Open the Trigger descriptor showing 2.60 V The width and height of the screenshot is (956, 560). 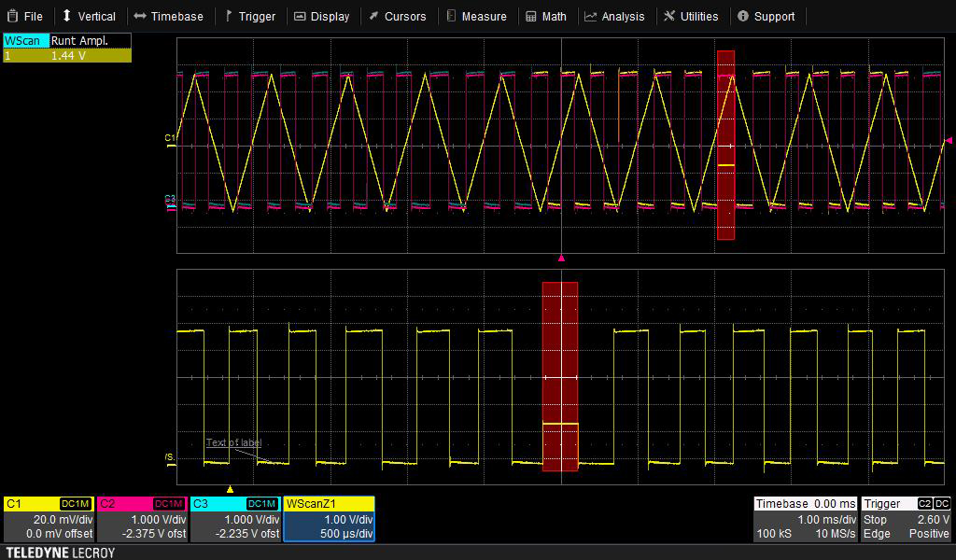tap(907, 519)
